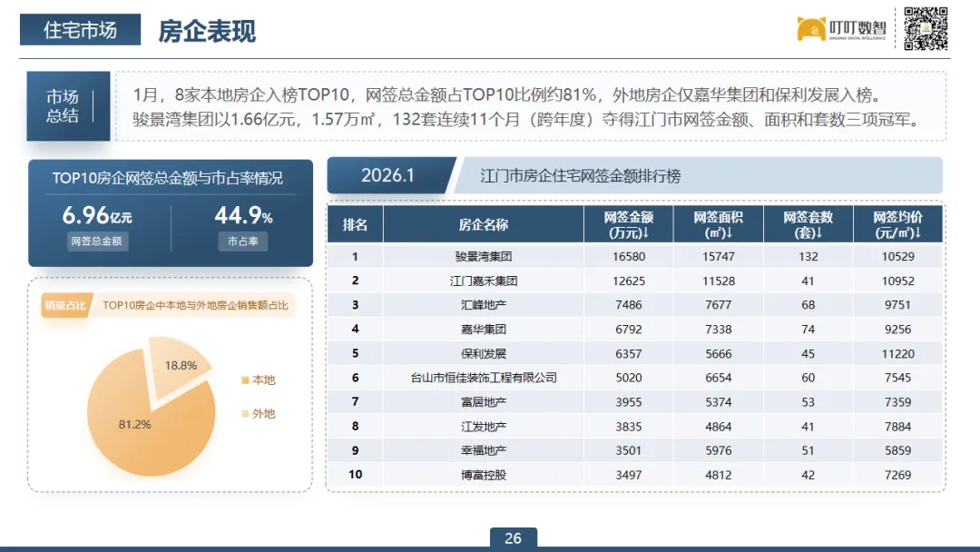Viewport: 980px width, 552px height.
Task: Select 江门嘉禾集团 row name
Action: (x=483, y=281)
